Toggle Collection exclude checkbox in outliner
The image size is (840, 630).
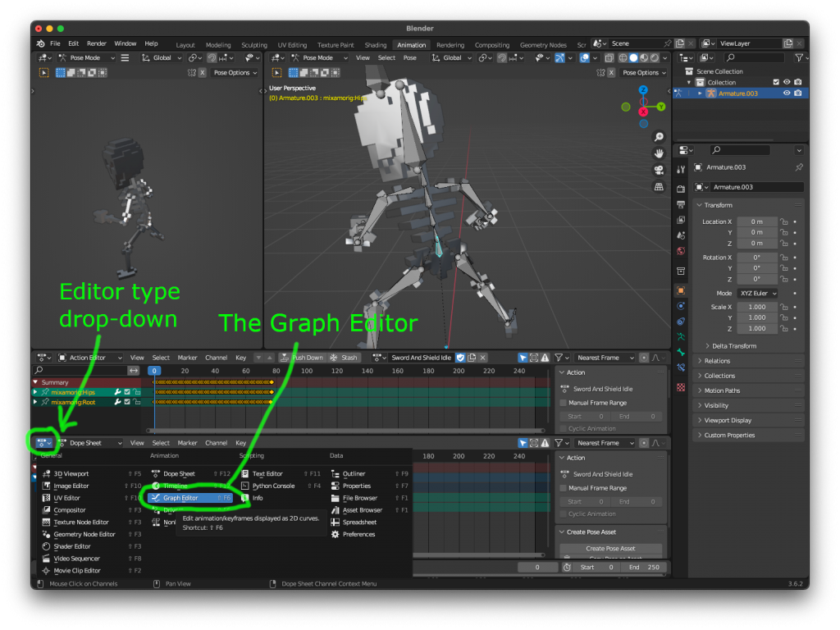(x=776, y=82)
